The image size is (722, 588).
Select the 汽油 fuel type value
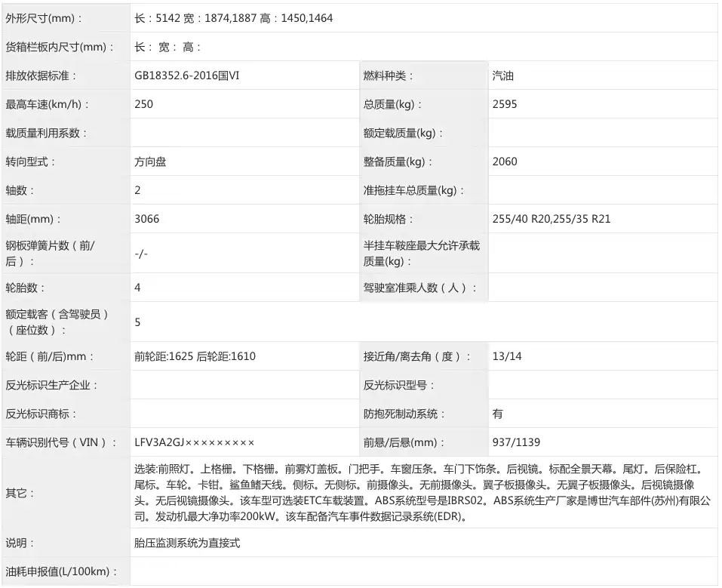point(503,75)
